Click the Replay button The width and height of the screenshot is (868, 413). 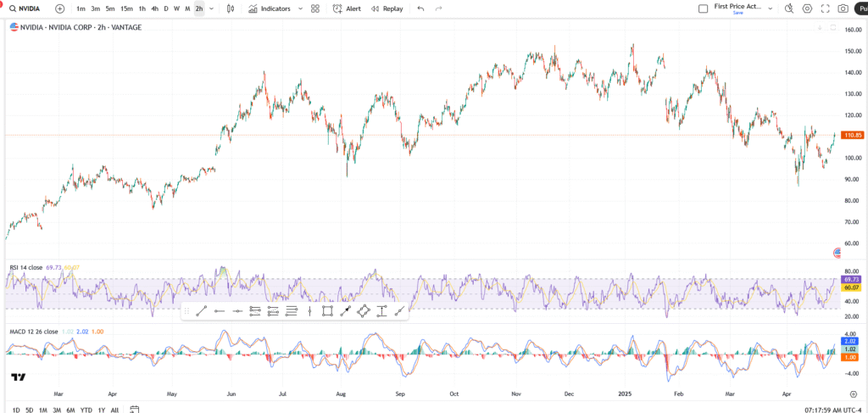click(387, 8)
